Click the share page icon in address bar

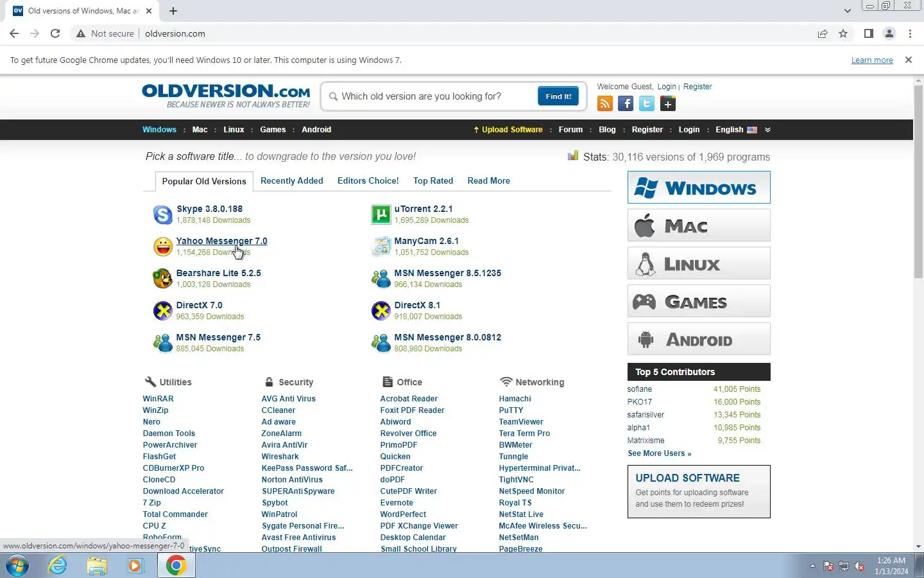(x=823, y=33)
